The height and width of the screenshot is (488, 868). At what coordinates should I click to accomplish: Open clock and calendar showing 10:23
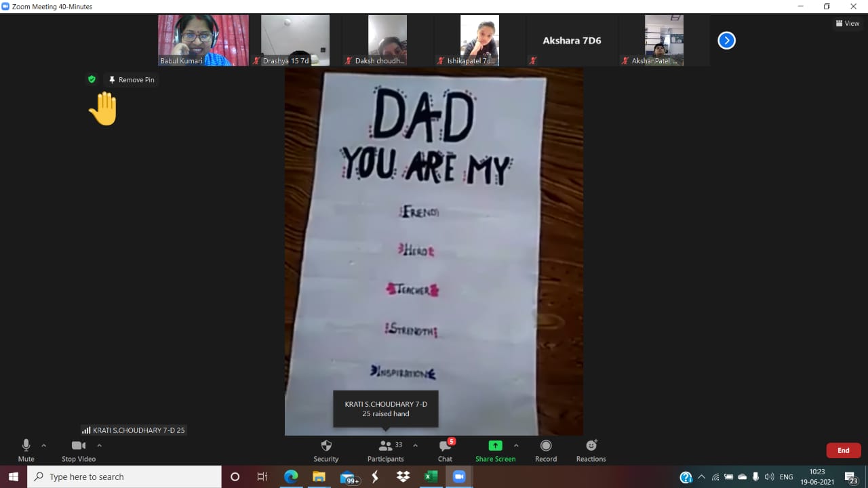click(817, 477)
